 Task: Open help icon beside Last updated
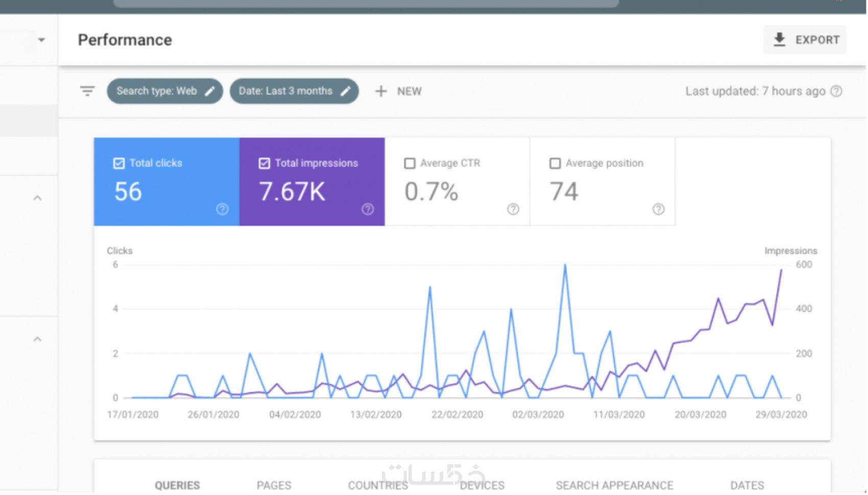(836, 91)
